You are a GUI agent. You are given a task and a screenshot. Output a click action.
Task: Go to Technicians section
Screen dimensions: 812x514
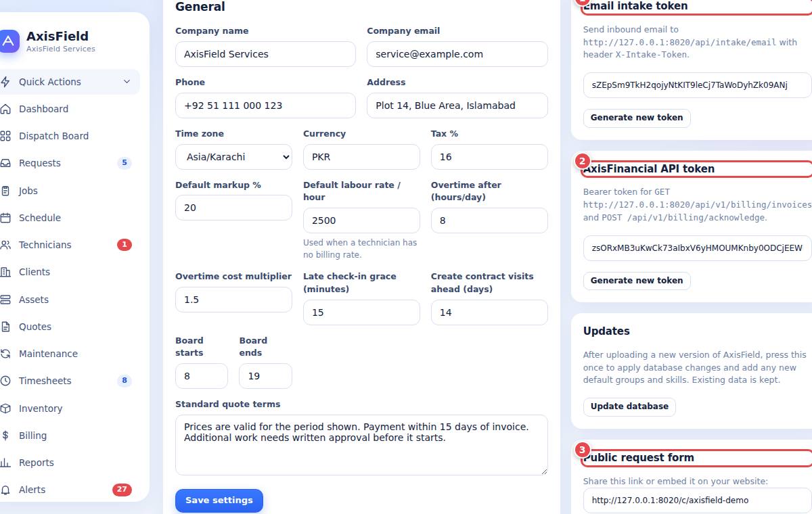(66, 245)
